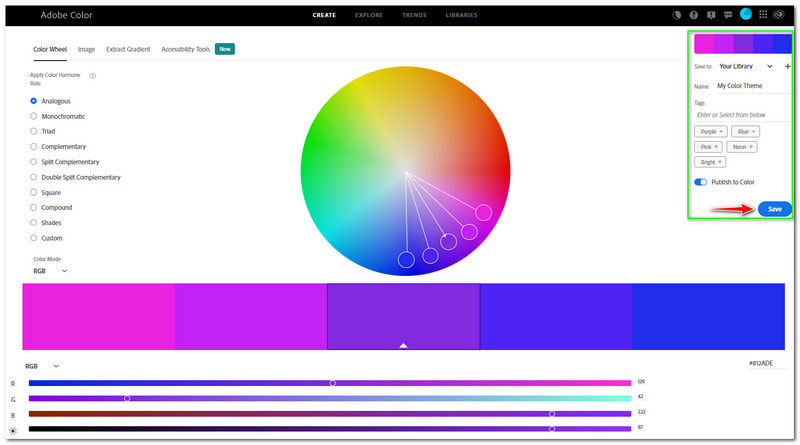
Task: Select the bright violet second swatch
Action: [x=251, y=317]
